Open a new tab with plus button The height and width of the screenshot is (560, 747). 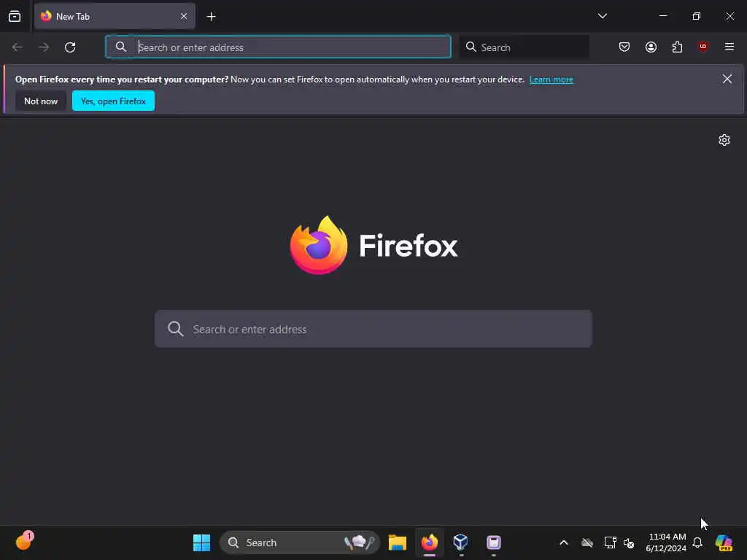point(211,17)
